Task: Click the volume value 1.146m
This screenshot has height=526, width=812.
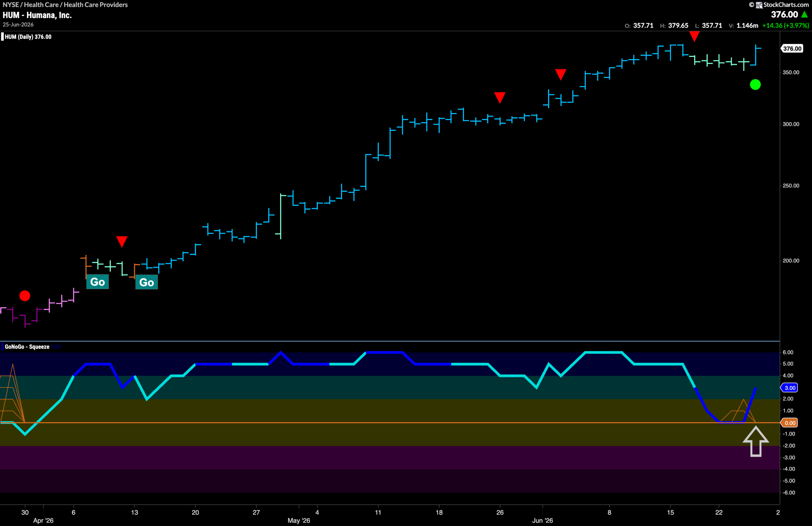Action: click(747, 26)
